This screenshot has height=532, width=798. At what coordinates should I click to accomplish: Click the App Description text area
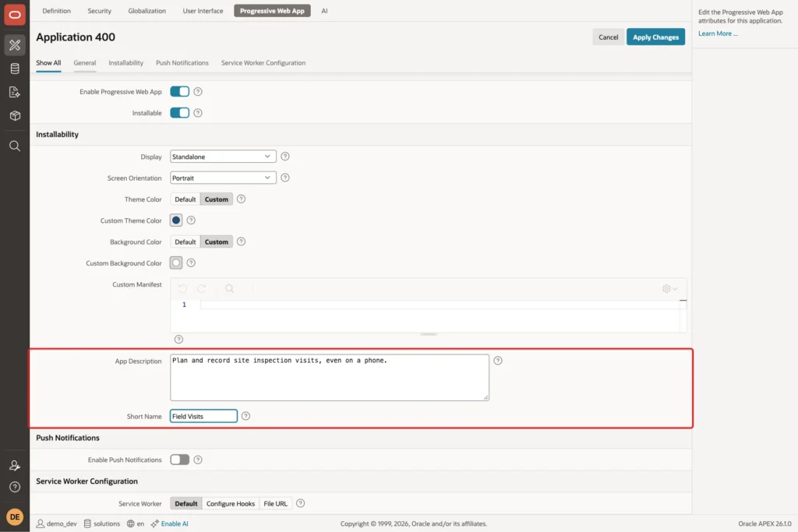tap(330, 377)
